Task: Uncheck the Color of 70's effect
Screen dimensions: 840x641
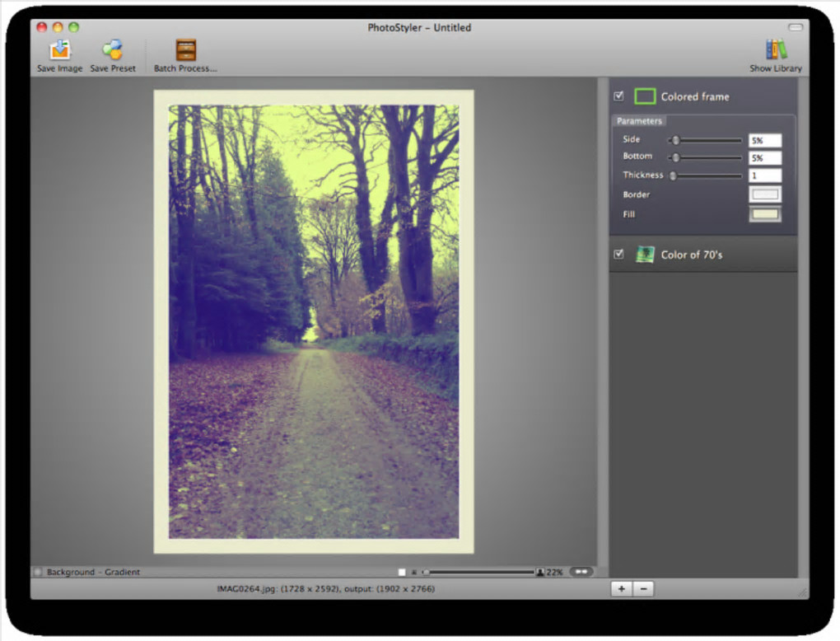Action: tap(618, 255)
